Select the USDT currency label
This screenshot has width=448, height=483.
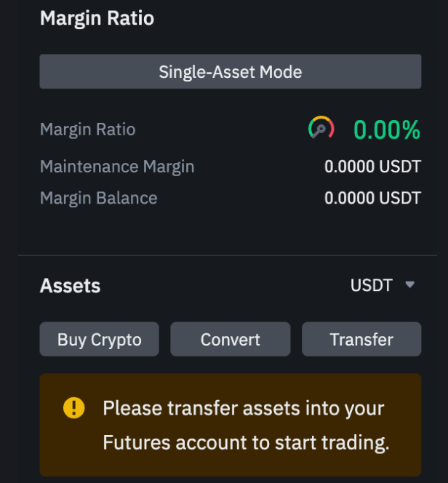tap(372, 285)
